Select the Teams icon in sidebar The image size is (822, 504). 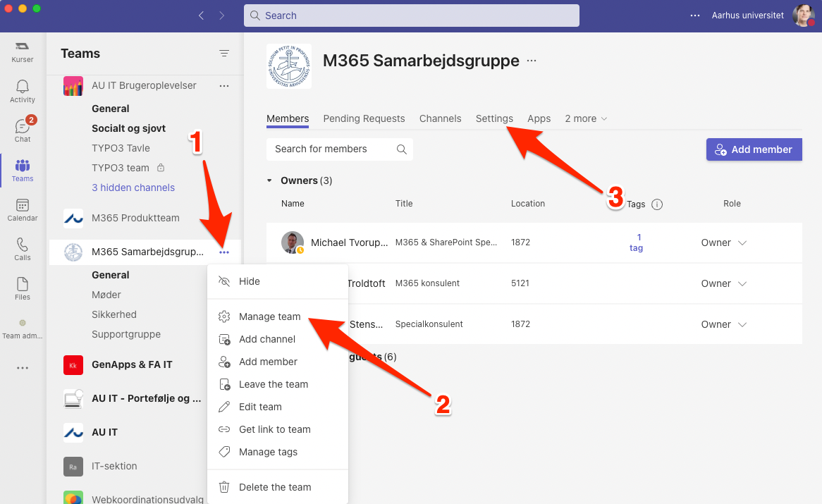pyautogui.click(x=22, y=171)
